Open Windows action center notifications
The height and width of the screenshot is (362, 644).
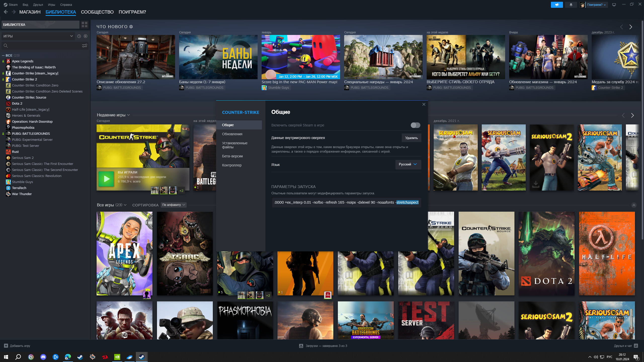(x=636, y=357)
